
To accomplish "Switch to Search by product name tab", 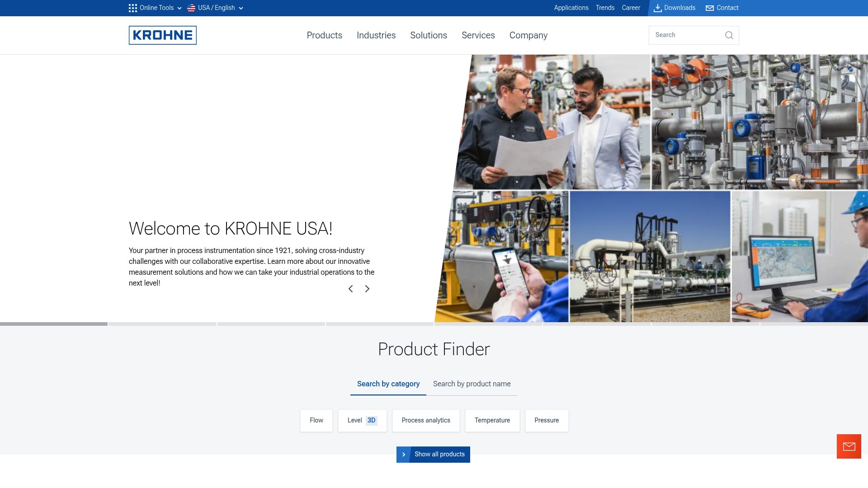I will click(472, 384).
